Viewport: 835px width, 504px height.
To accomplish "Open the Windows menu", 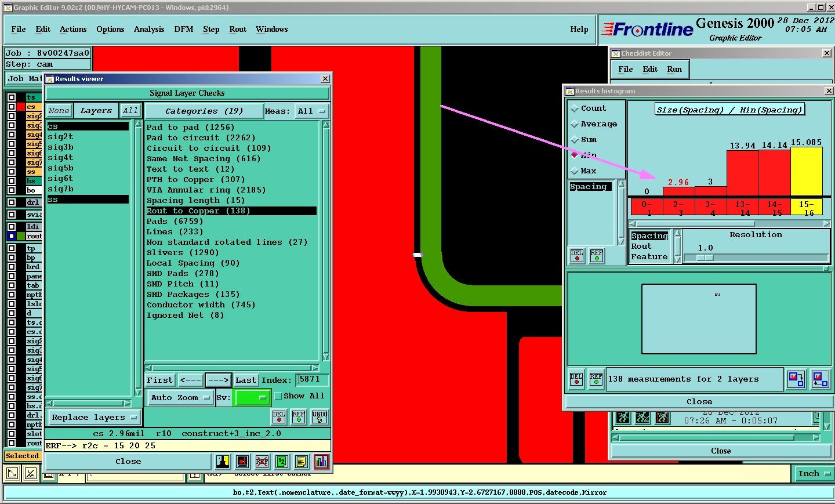I will point(272,30).
